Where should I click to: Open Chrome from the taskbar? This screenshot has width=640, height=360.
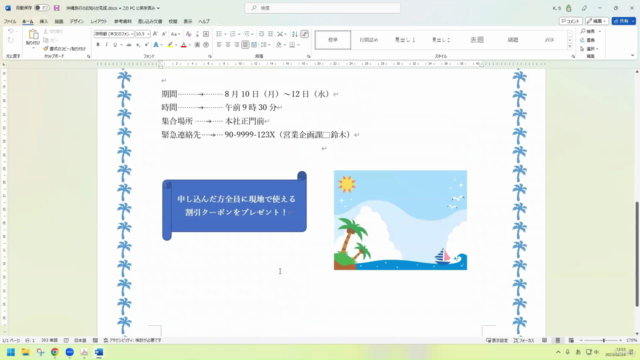(x=55, y=352)
